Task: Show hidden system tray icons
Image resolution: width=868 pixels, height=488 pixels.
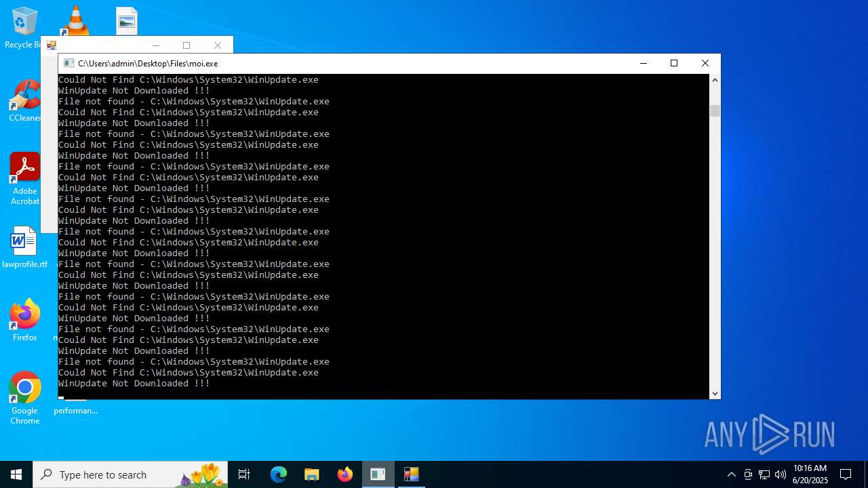Action: (x=731, y=474)
